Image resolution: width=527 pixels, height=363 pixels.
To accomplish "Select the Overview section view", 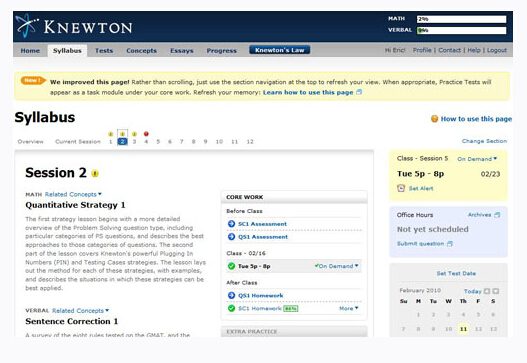I will (x=31, y=142).
